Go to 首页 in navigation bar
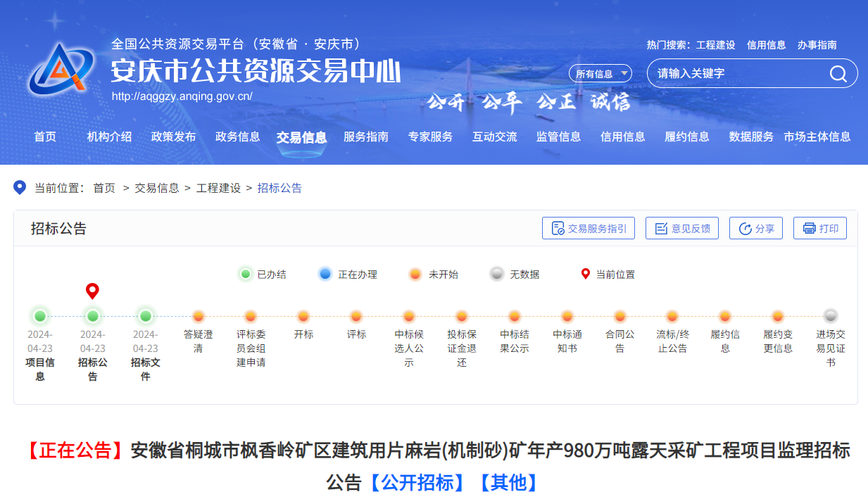The height and width of the screenshot is (504, 868). (x=45, y=137)
